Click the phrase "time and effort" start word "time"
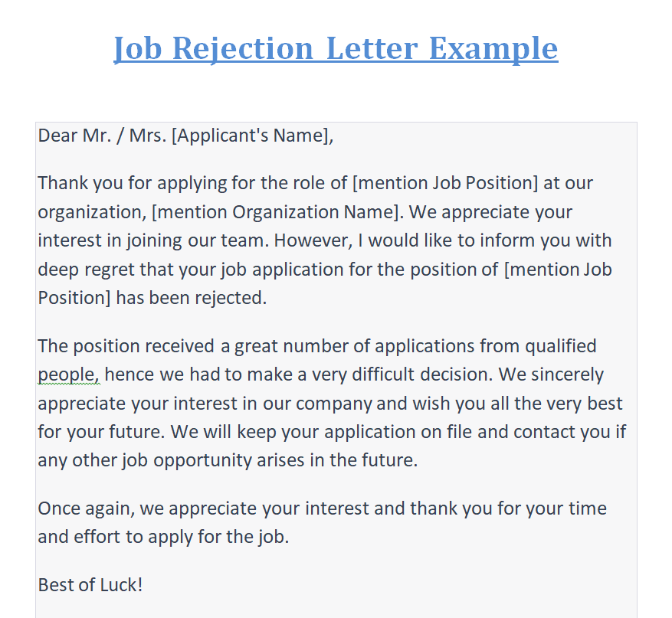The width and height of the screenshot is (672, 618). (585, 508)
